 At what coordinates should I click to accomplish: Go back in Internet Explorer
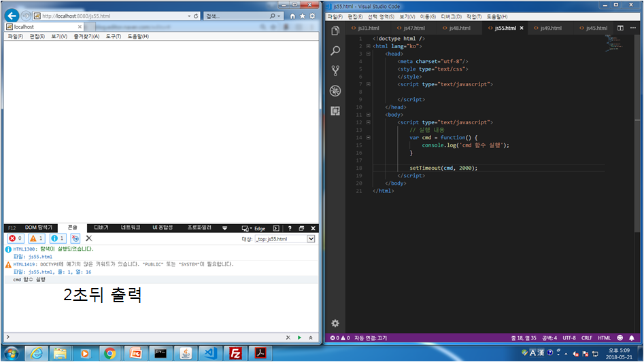click(x=12, y=16)
